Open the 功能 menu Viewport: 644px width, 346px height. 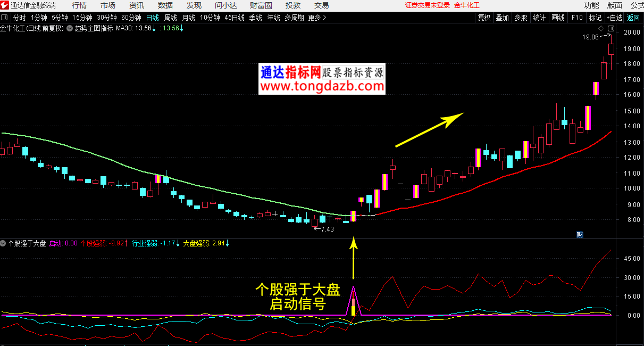tap(591, 5)
